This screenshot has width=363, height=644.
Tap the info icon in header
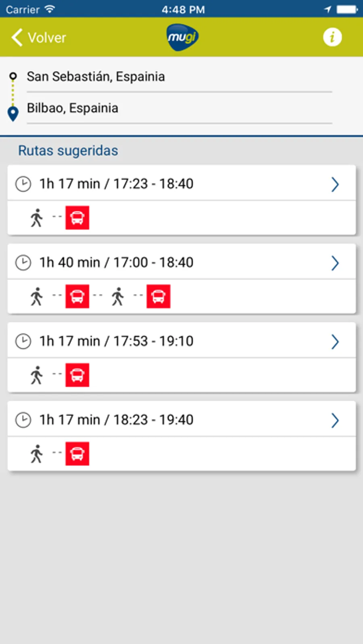(x=332, y=37)
